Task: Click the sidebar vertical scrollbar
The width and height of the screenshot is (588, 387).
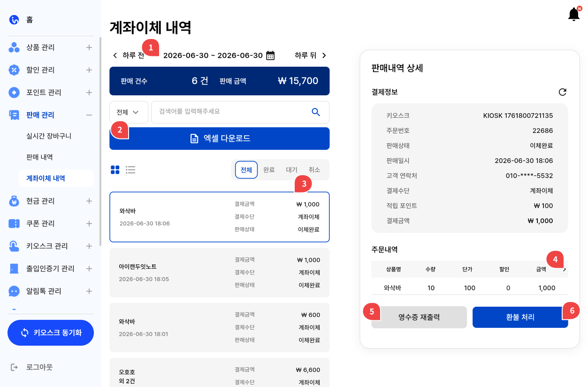Action: pyautogui.click(x=100, y=141)
